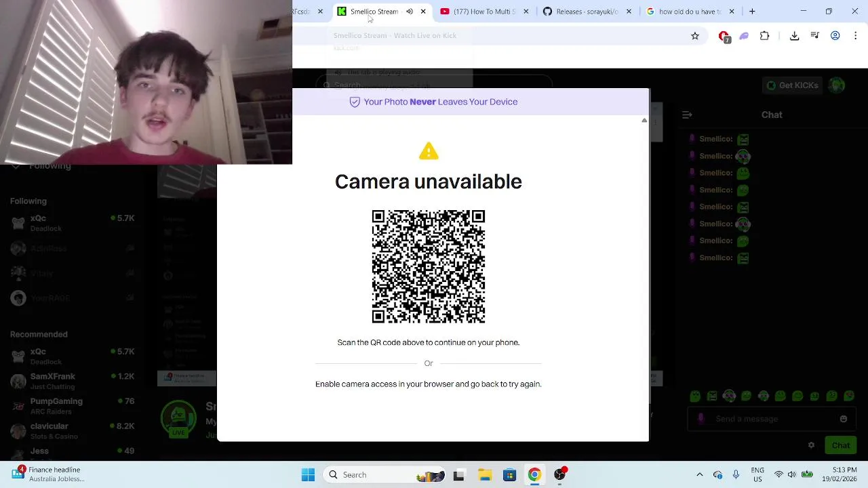Viewport: 868px width, 488px height.
Task: Select the first emote in quick emote row
Action: [695, 396]
